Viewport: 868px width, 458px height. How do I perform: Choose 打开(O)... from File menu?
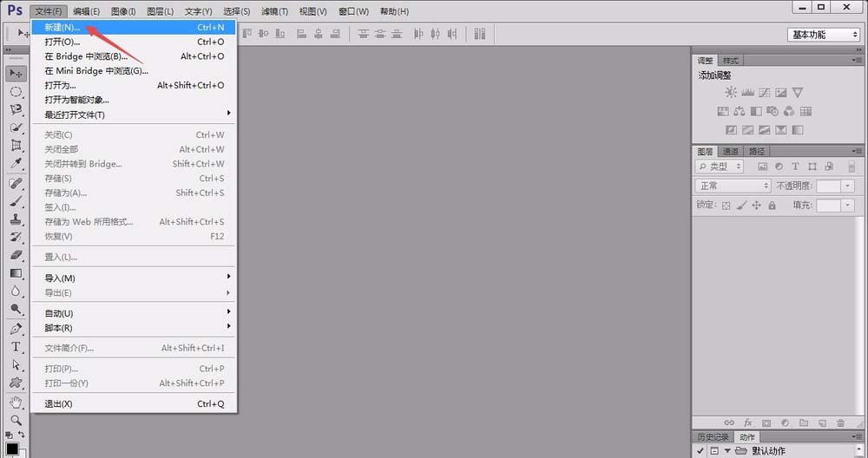tap(135, 42)
